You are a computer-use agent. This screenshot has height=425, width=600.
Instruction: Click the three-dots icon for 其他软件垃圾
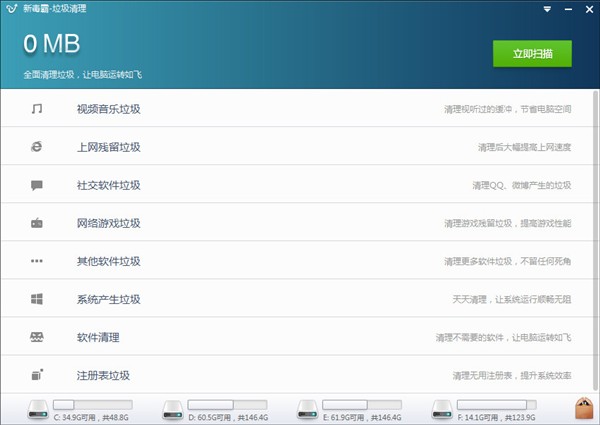click(37, 261)
